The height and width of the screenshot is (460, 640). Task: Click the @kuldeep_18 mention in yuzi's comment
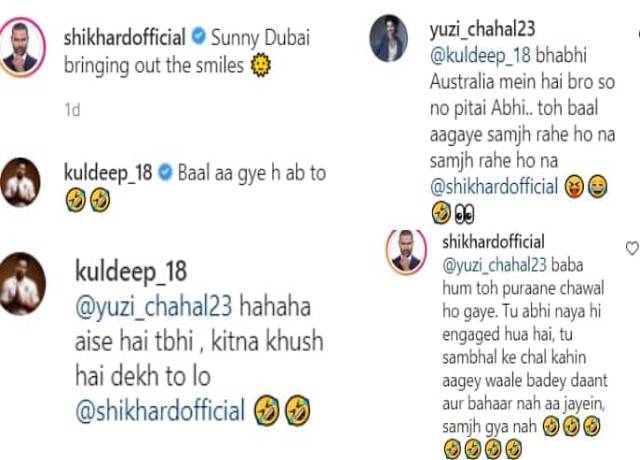[x=480, y=56]
